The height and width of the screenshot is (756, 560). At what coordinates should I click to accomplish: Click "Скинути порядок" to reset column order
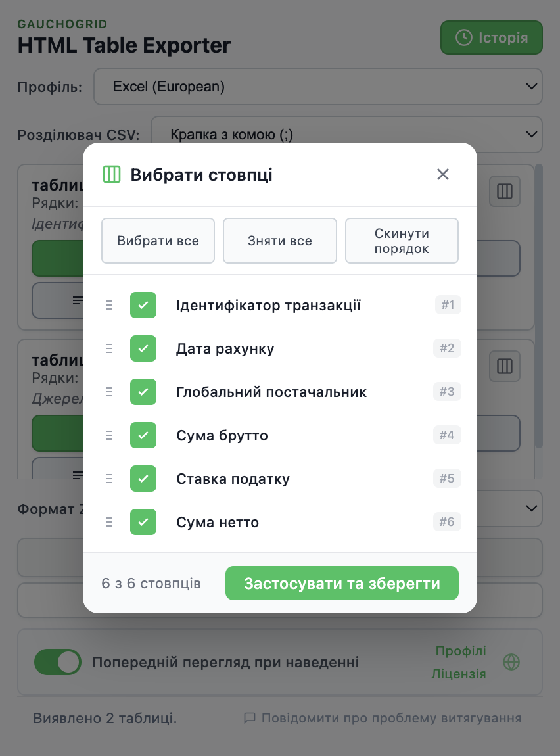coord(402,241)
